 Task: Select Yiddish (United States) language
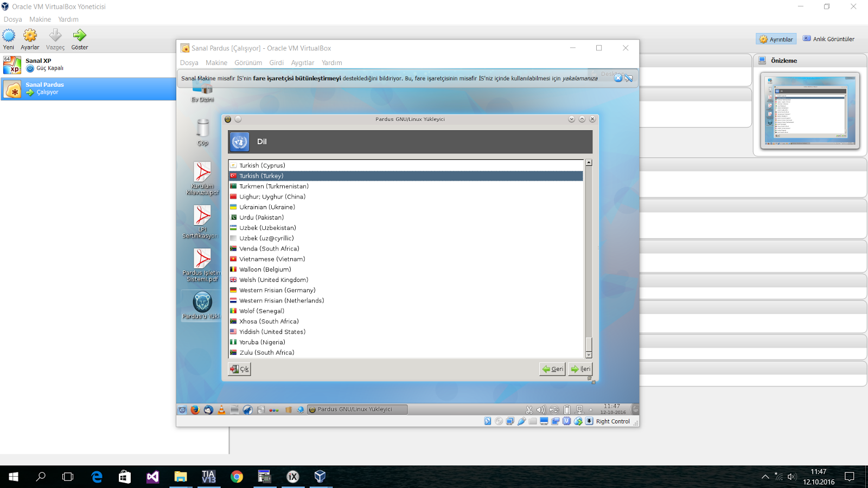(x=406, y=332)
